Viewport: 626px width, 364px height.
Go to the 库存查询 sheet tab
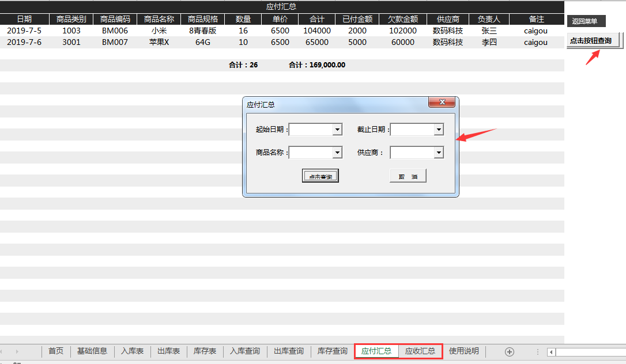coord(332,351)
